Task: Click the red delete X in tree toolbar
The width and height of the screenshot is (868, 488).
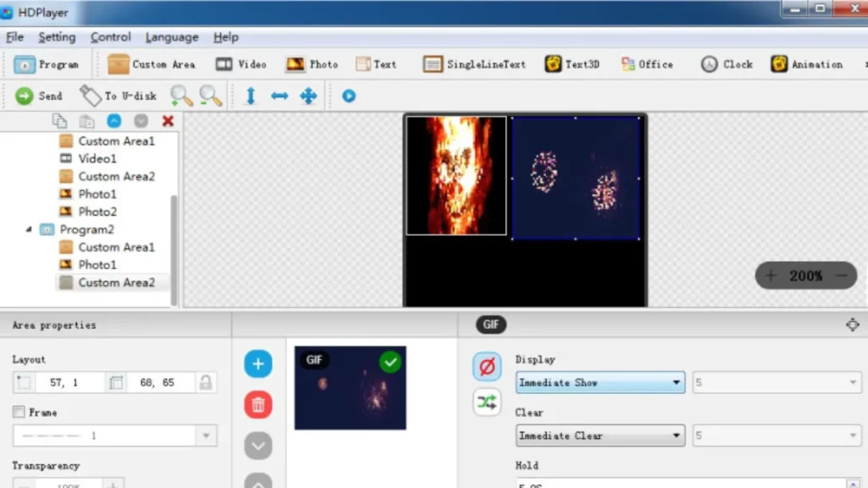Action: coord(168,121)
